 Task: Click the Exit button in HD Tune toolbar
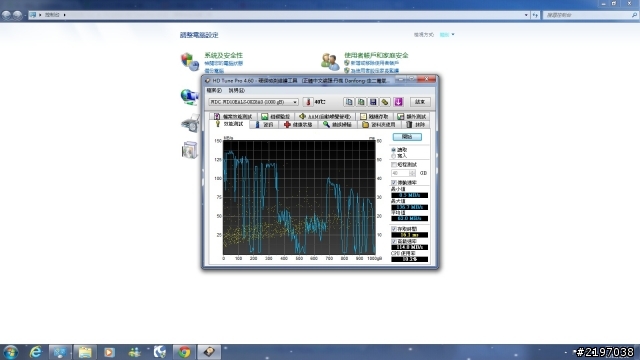pyautogui.click(x=420, y=102)
